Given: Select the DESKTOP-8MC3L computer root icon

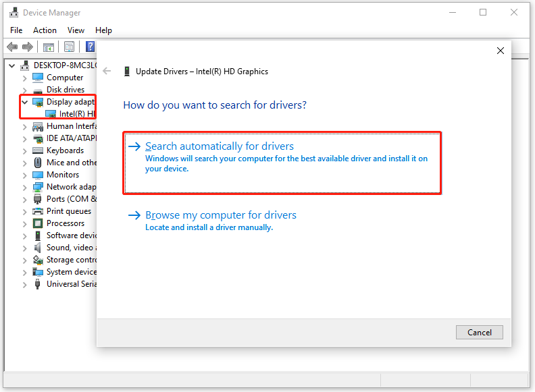Looking at the screenshot, I should click(x=25, y=65).
